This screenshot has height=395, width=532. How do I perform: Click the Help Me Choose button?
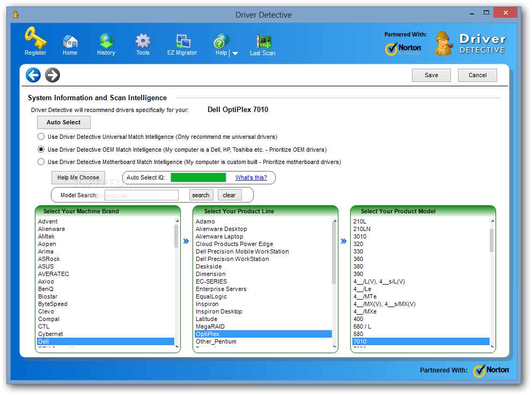point(78,177)
